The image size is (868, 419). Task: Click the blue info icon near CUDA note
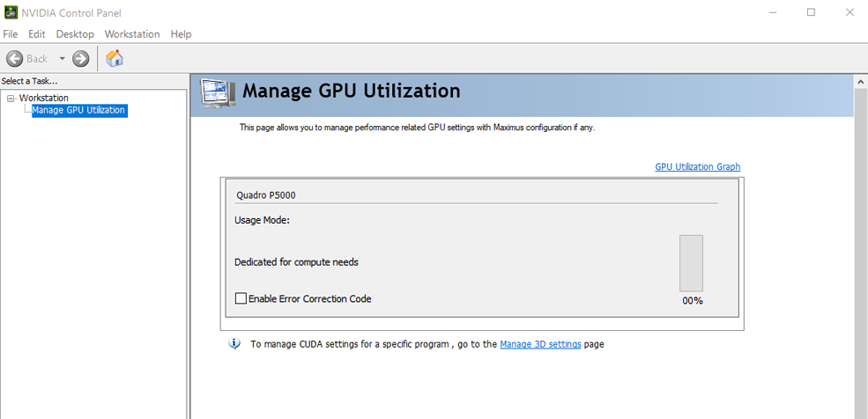tap(234, 344)
